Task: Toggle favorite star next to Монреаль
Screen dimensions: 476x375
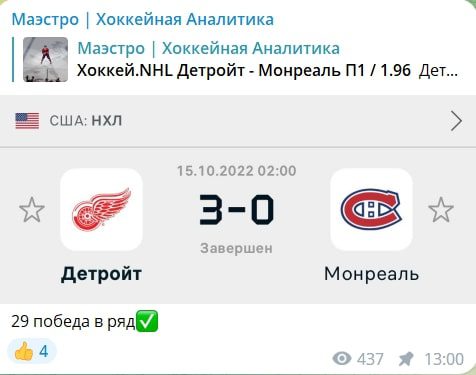Action: click(441, 210)
